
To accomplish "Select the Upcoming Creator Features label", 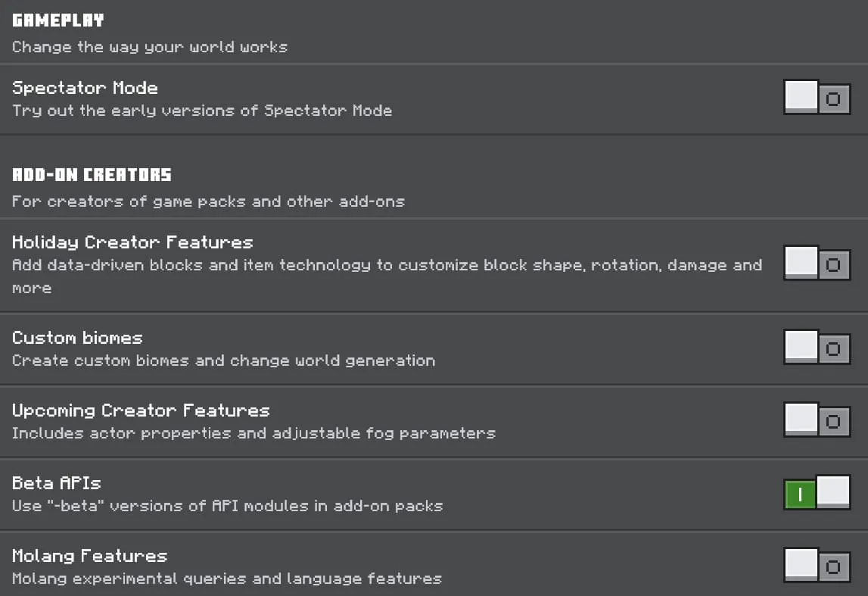I will click(x=141, y=410).
